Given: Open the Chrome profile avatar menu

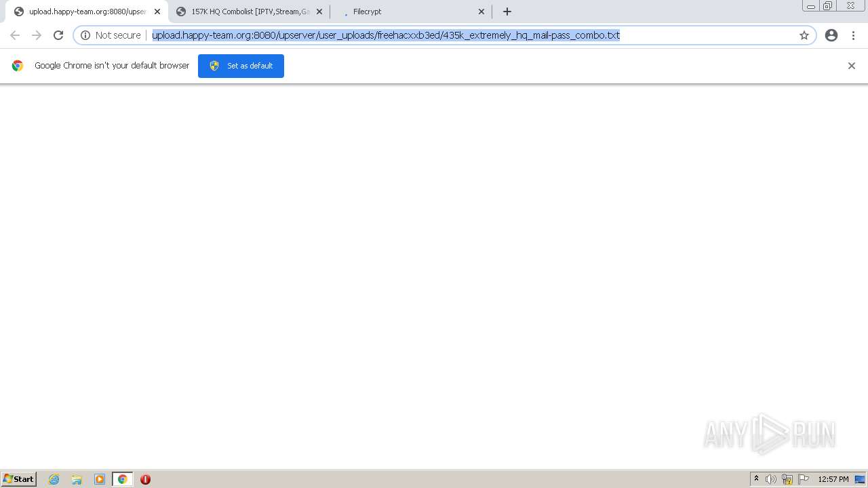Looking at the screenshot, I should 831,35.
